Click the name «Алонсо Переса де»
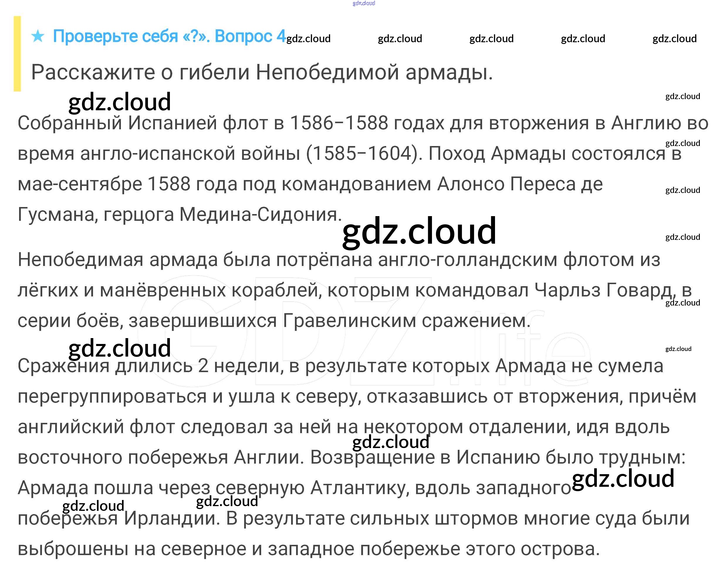This screenshot has height=568, width=728. coord(520,184)
